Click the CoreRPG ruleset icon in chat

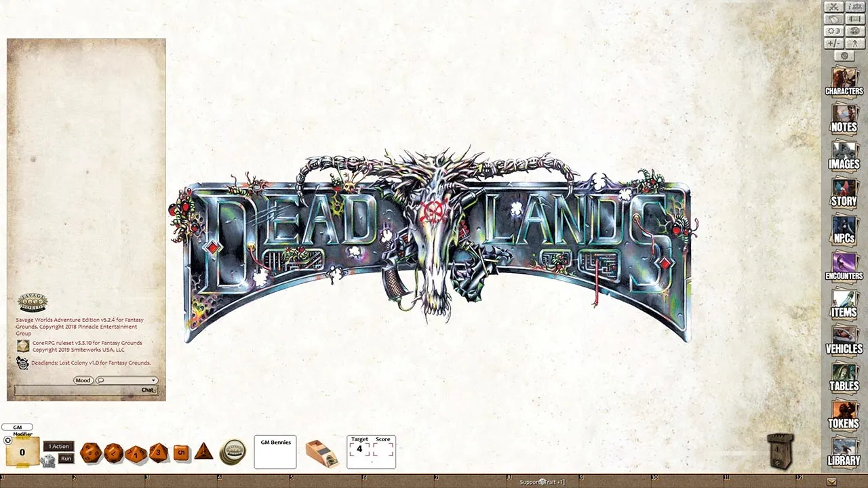coord(23,346)
